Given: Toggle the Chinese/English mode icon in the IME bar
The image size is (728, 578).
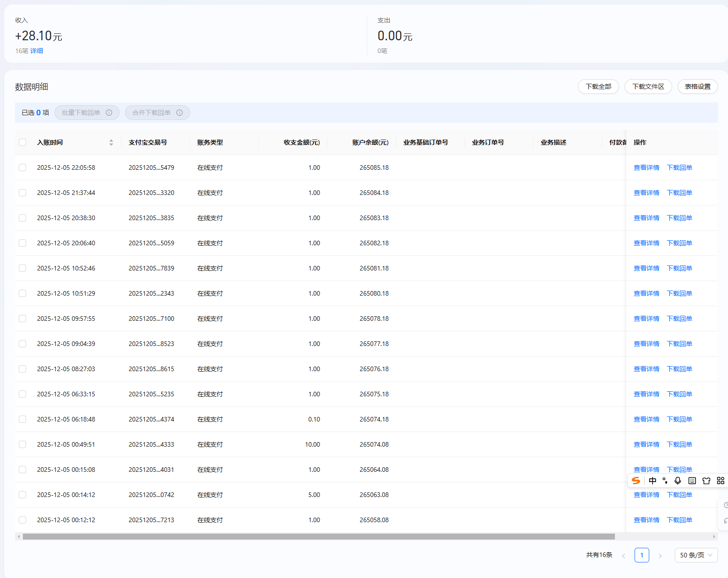Looking at the screenshot, I should [652, 481].
